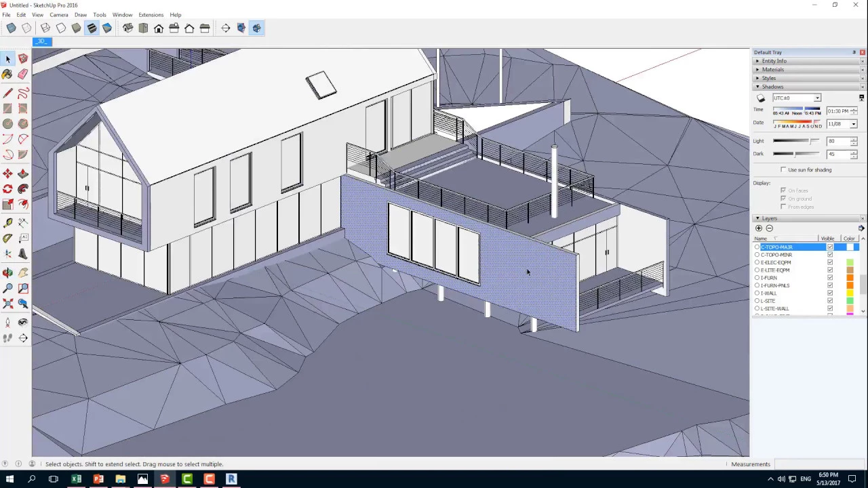This screenshot has width=868, height=488.
Task: Open the Draw menu
Action: click(x=80, y=15)
